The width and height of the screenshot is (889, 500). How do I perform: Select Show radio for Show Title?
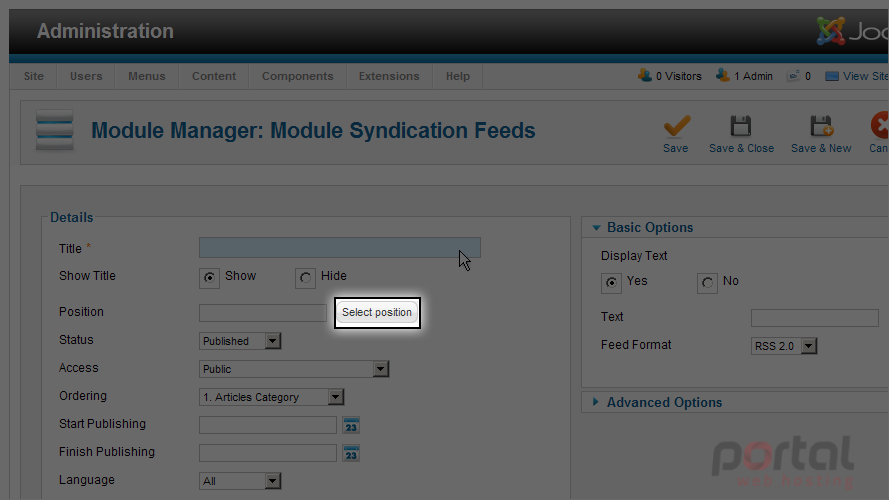209,278
